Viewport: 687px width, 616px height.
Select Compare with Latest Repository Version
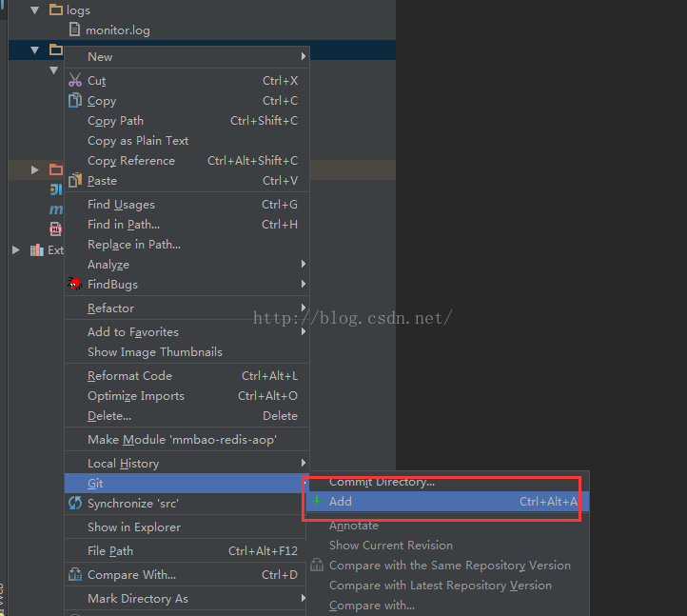click(x=440, y=586)
